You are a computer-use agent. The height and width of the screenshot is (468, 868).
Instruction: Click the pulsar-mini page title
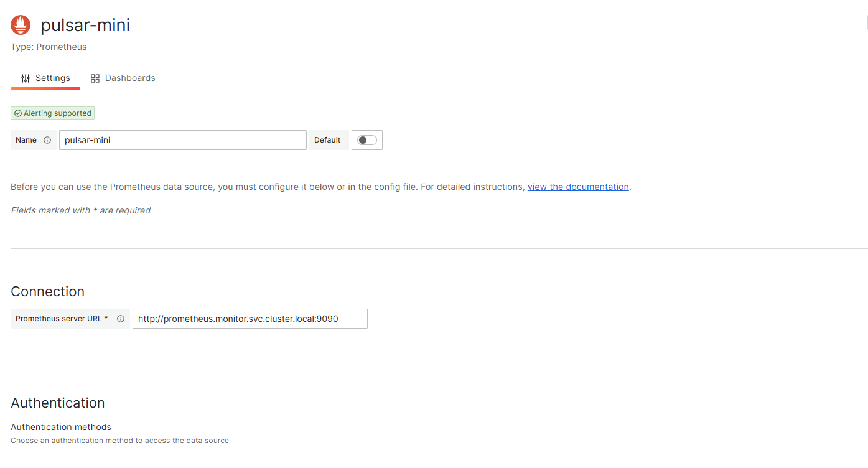(85, 25)
